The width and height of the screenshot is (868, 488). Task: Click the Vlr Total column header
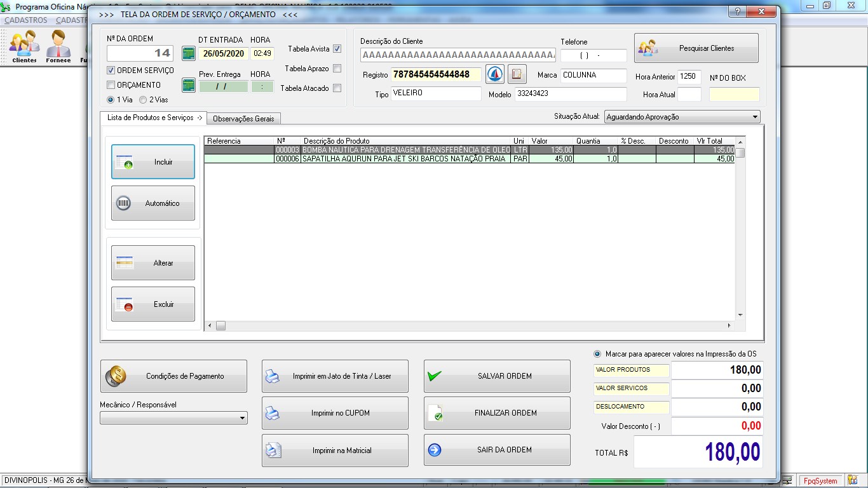tap(714, 141)
